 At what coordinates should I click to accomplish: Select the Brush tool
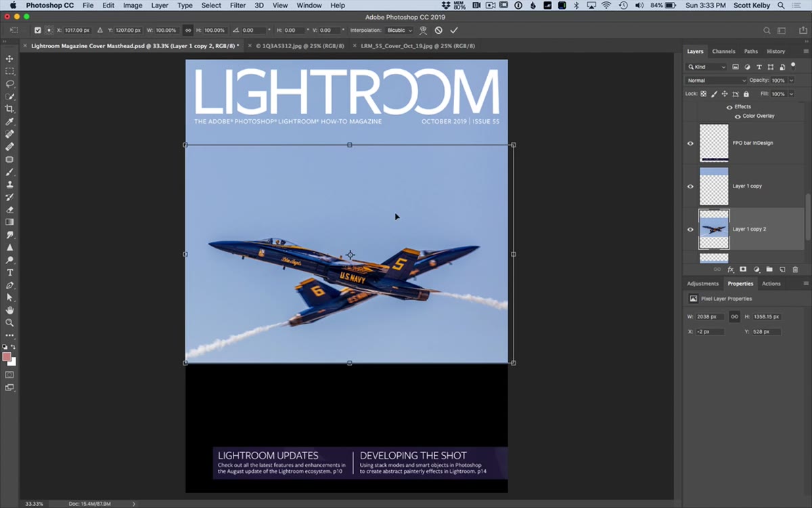point(9,172)
